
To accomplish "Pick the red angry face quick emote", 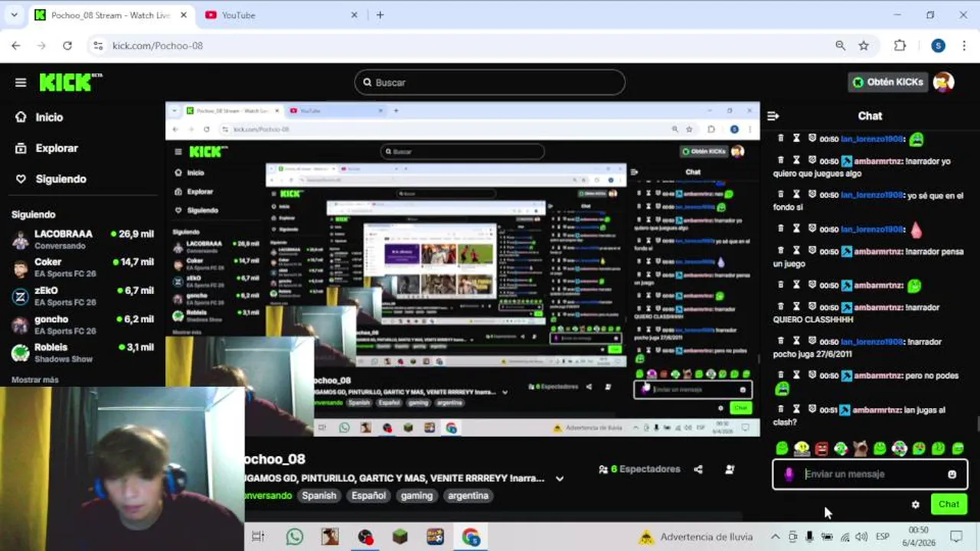I will 822,448.
